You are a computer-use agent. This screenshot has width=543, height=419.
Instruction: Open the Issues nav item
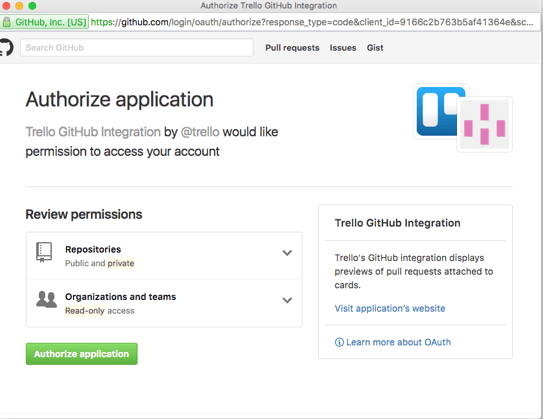point(343,48)
